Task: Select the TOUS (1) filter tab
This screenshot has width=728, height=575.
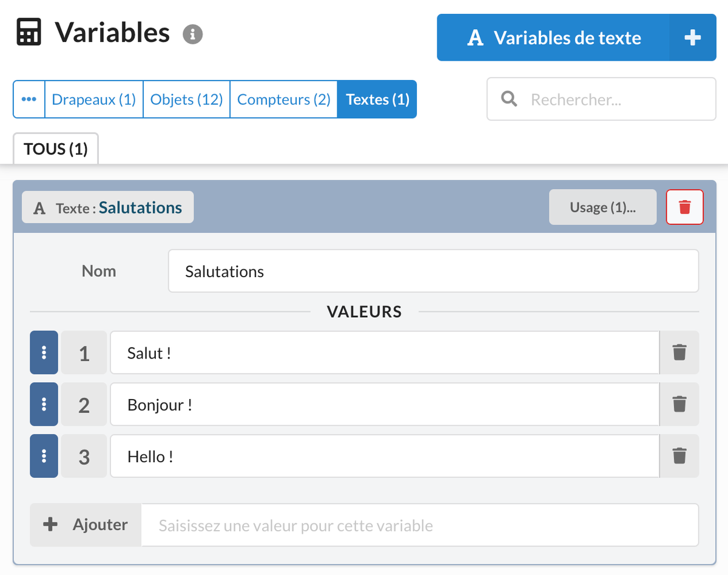Action: point(55,148)
